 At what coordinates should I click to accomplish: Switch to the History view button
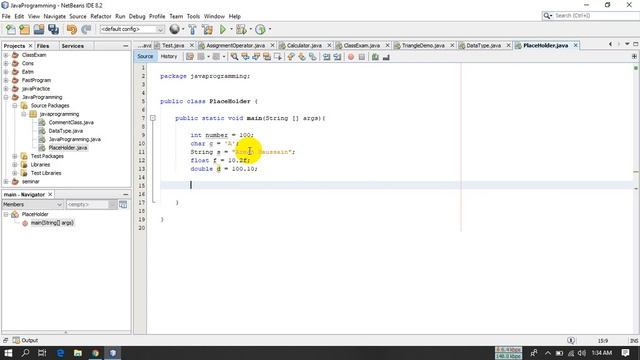[169, 56]
